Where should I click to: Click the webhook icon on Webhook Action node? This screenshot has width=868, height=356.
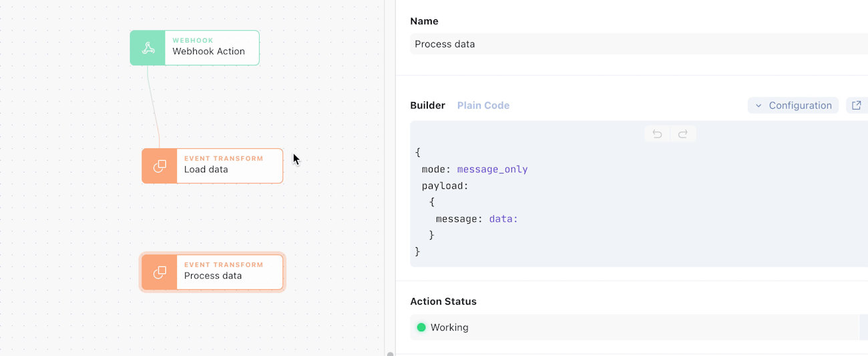click(148, 48)
